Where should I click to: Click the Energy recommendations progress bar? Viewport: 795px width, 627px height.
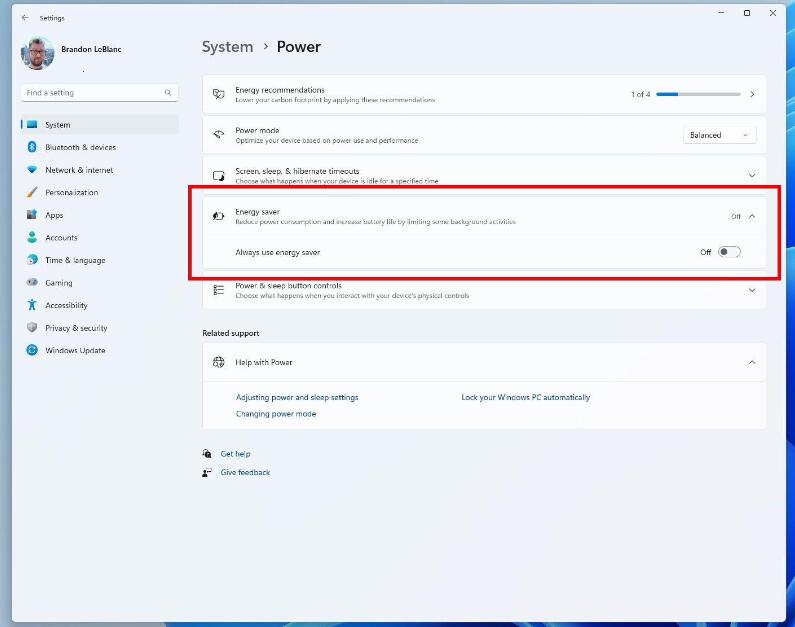coord(698,94)
